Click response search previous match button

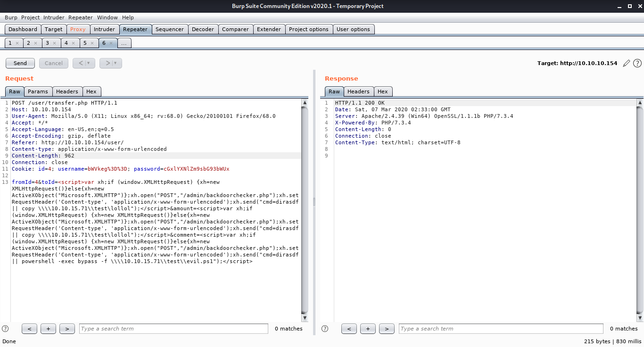click(349, 329)
